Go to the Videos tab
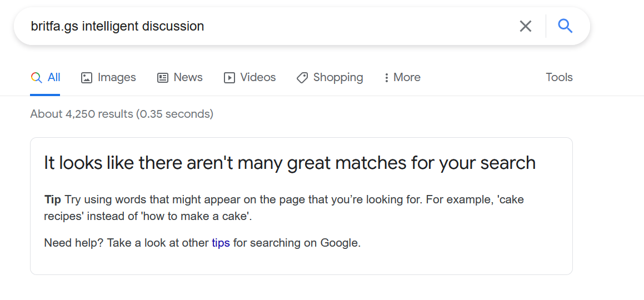The image size is (644, 300). tap(249, 78)
